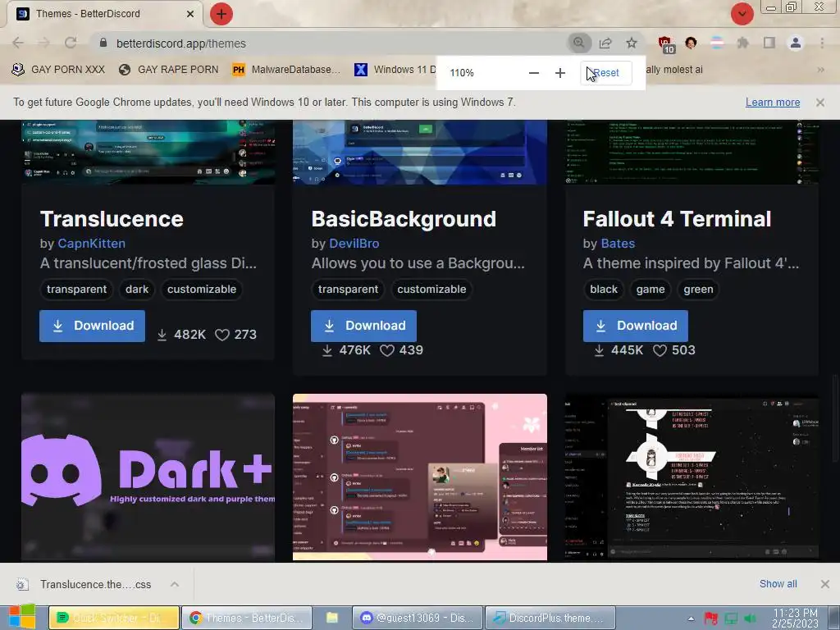Open the extensions puzzle-piece menu

coord(742,43)
